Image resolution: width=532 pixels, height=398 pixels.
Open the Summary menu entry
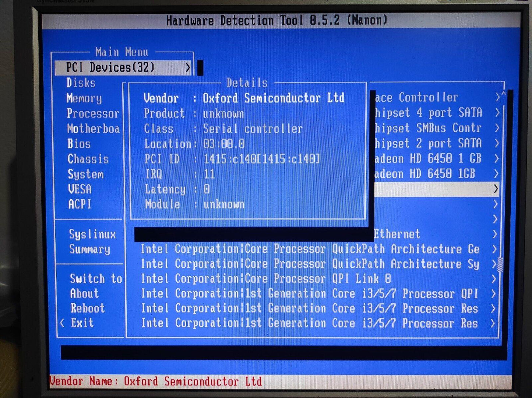point(90,249)
